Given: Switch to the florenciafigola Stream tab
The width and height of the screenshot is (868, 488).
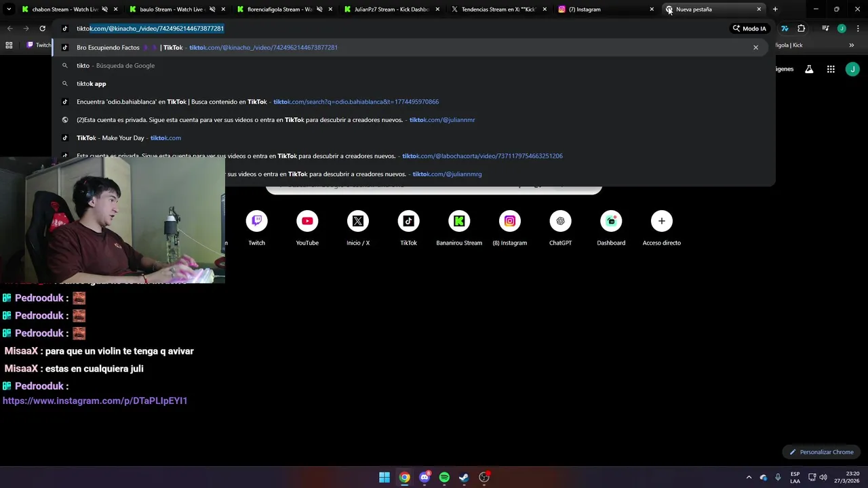Looking at the screenshot, I should point(278,9).
